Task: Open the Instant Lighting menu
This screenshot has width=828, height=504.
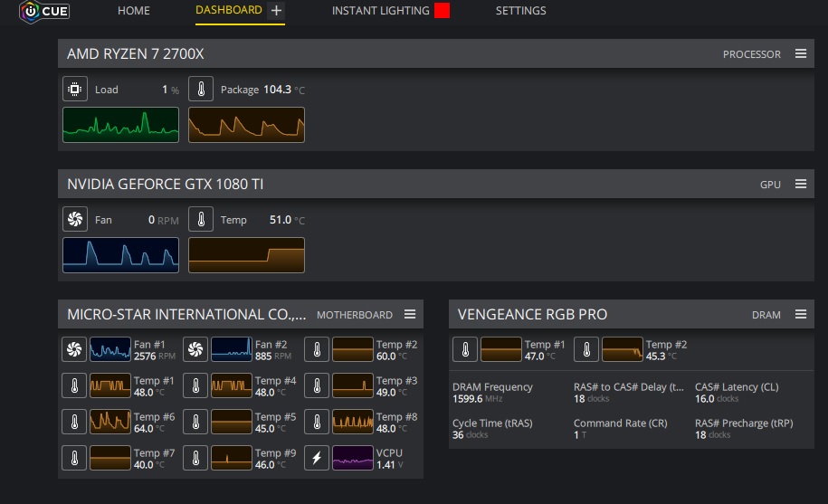Action: [x=380, y=11]
